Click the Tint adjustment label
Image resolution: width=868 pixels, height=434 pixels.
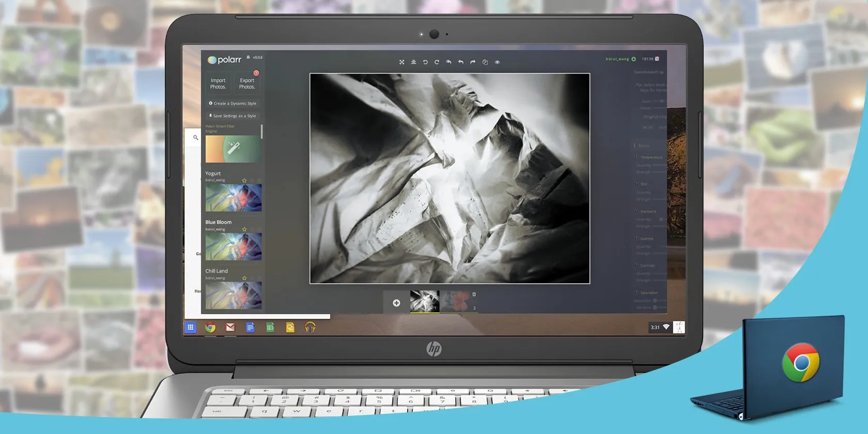click(644, 184)
